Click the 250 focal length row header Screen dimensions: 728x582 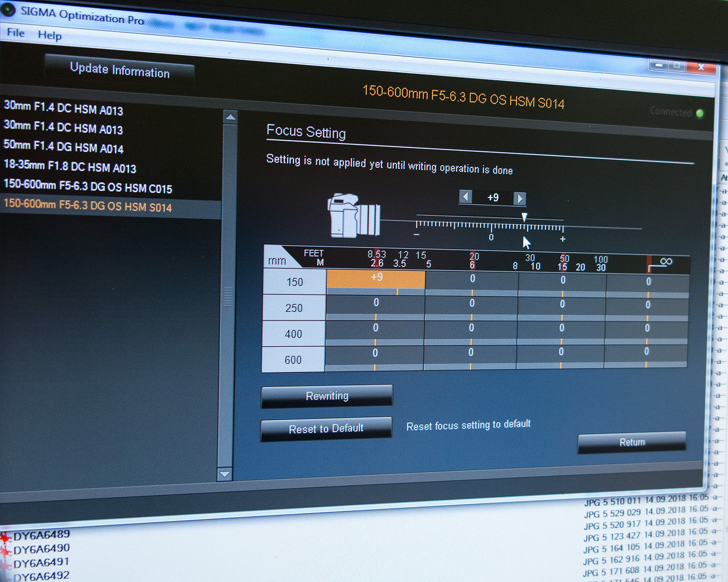tap(294, 308)
